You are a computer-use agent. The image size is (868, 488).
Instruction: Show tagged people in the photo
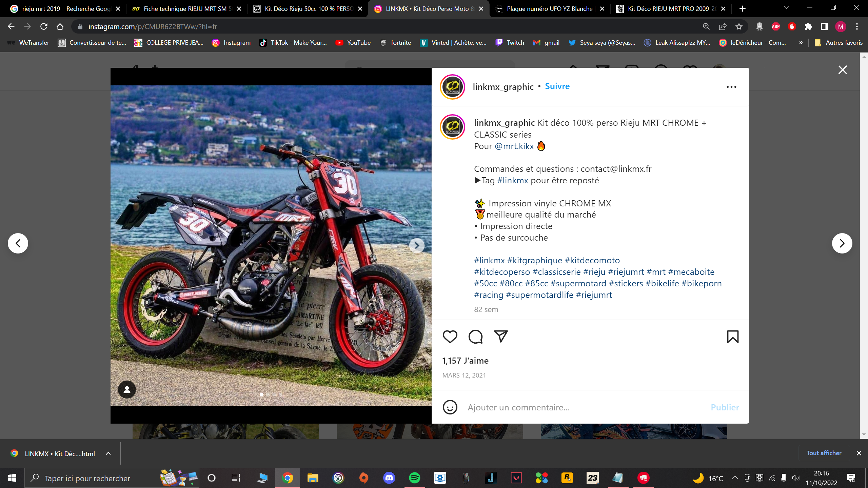click(127, 390)
